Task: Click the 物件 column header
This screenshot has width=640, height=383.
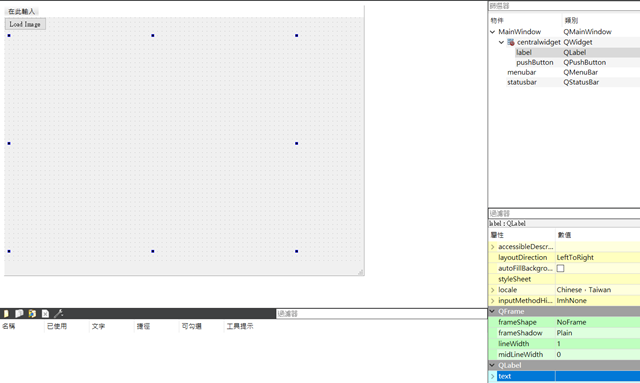Action: pyautogui.click(x=497, y=20)
